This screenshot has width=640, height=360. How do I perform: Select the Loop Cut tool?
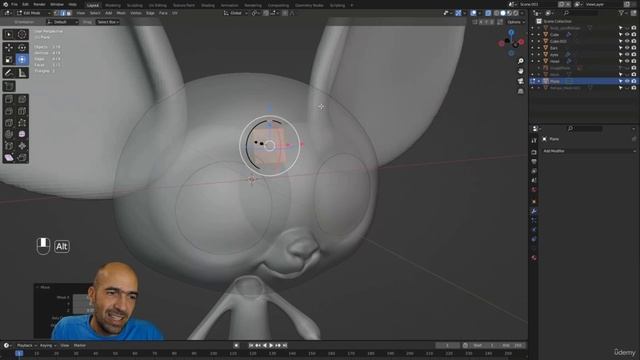click(x=22, y=111)
